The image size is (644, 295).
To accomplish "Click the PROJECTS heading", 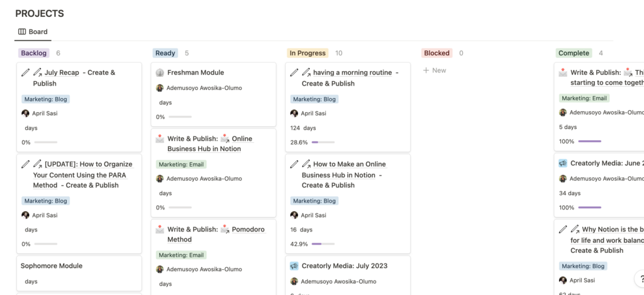I will pyautogui.click(x=40, y=14).
